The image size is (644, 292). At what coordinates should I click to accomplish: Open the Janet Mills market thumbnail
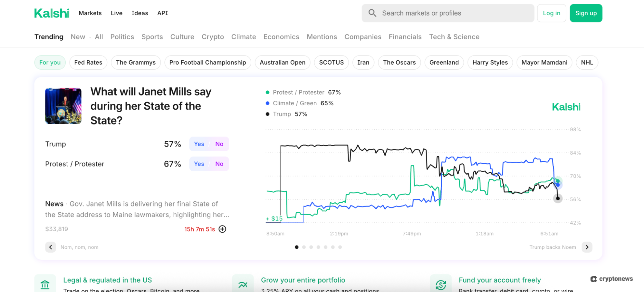pos(63,106)
